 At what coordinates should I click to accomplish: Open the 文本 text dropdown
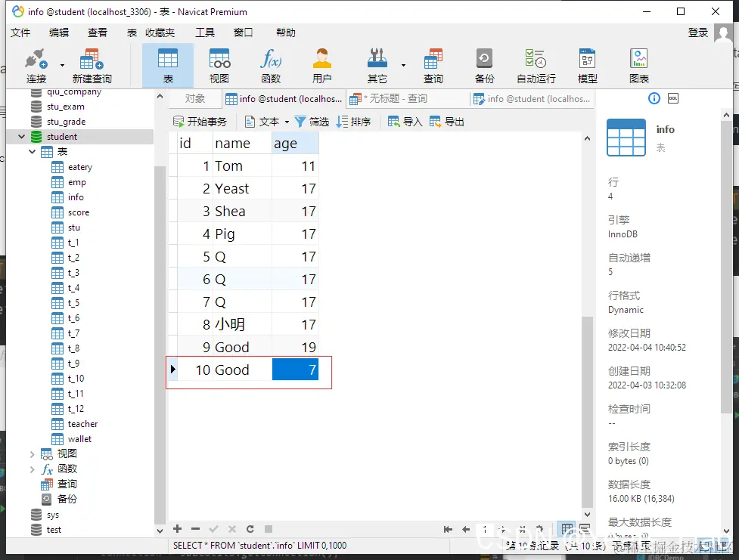click(266, 122)
